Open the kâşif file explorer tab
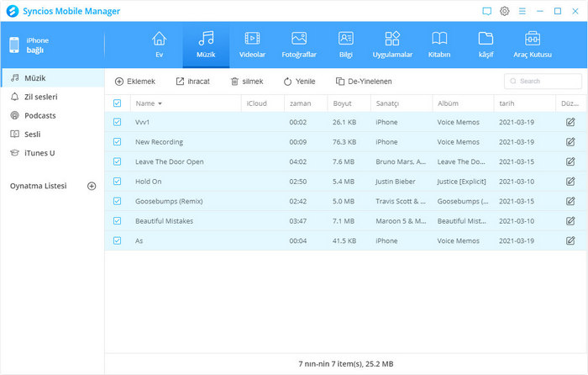Viewport: 588px width, 375px height. click(486, 45)
